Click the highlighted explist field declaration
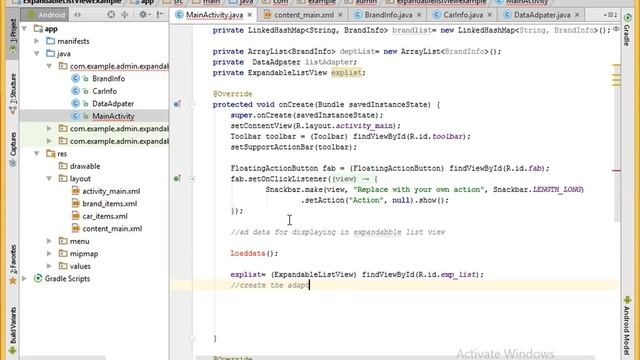Image resolution: width=640 pixels, height=360 pixels. click(x=346, y=73)
